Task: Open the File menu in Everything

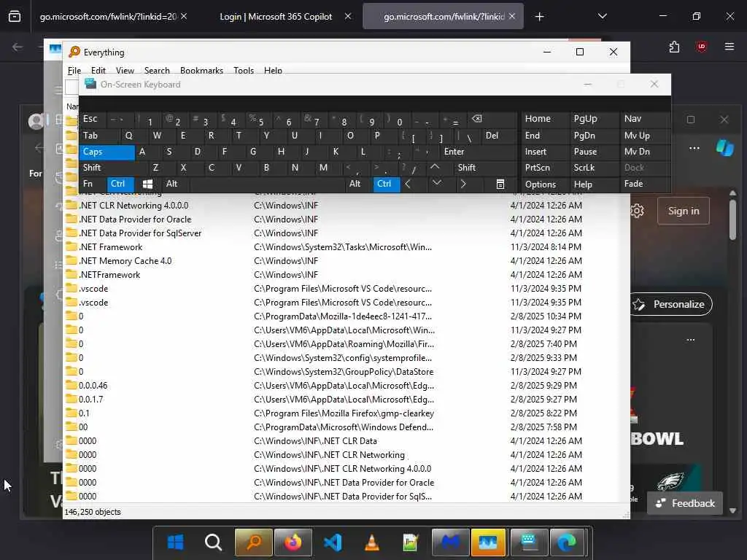Action: [74, 71]
